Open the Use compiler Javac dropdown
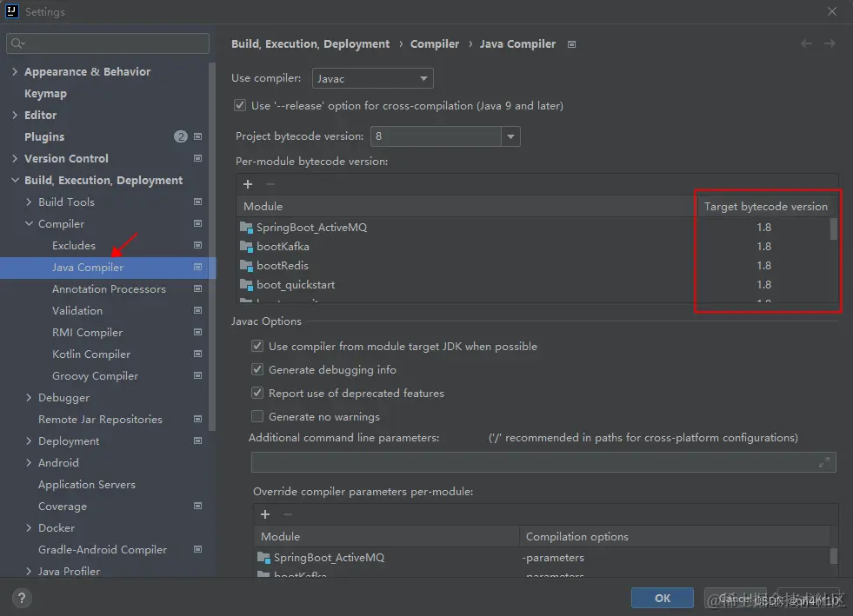The width and height of the screenshot is (853, 616). [373, 78]
